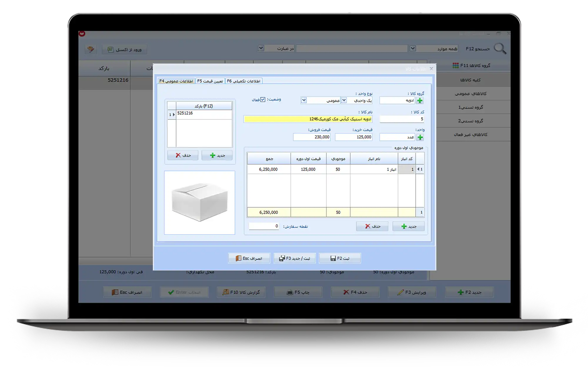Open the عمومی dropdown
Image resolution: width=588 pixels, height=367 pixels.
[304, 100]
